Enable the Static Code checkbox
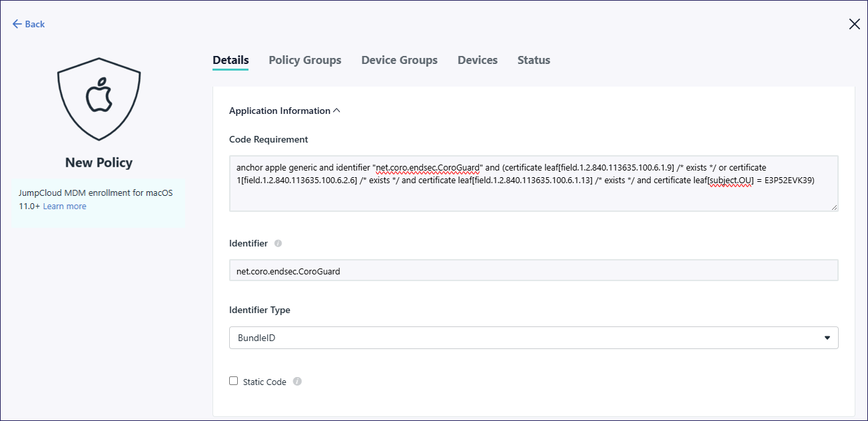This screenshot has height=421, width=868. coord(233,381)
